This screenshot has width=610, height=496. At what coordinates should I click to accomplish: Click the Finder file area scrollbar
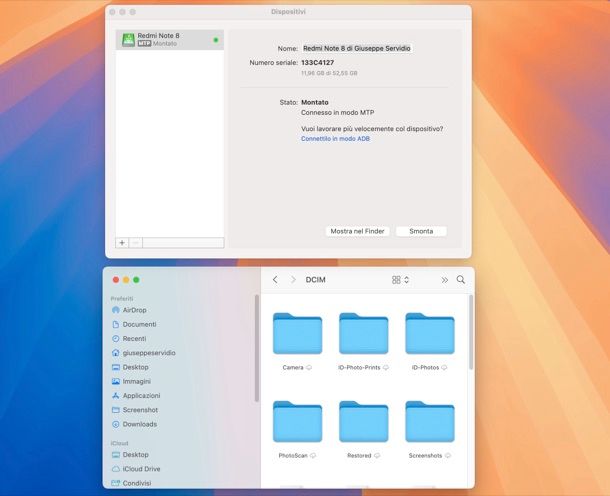[471, 332]
